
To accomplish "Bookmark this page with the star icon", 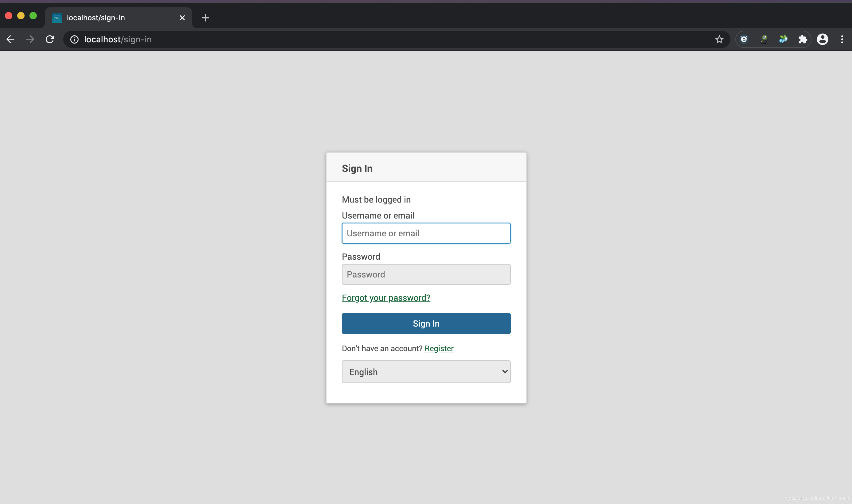I will click(x=719, y=39).
